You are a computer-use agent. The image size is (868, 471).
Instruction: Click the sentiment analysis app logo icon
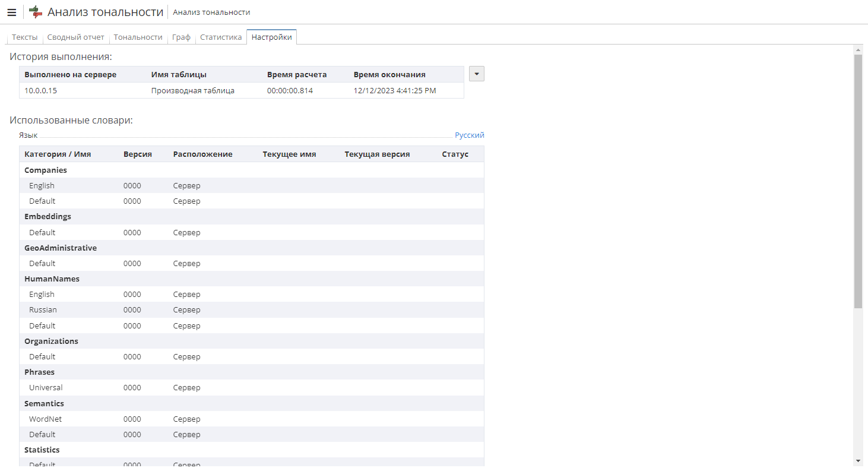pos(36,12)
